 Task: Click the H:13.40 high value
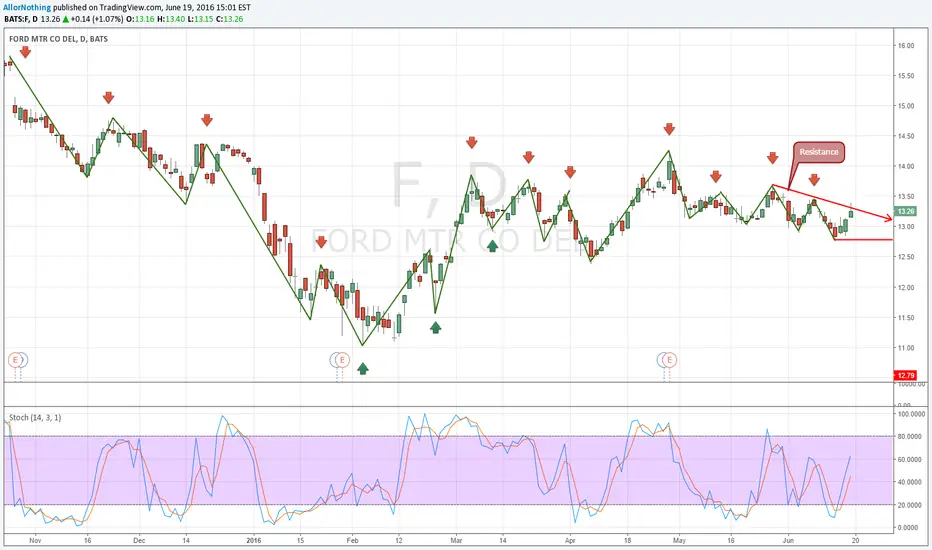coord(171,19)
